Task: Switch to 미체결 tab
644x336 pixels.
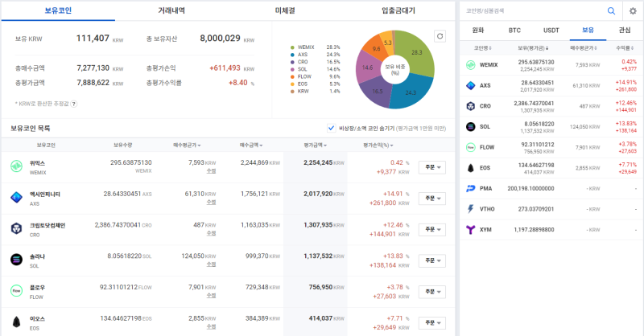Action: [285, 10]
